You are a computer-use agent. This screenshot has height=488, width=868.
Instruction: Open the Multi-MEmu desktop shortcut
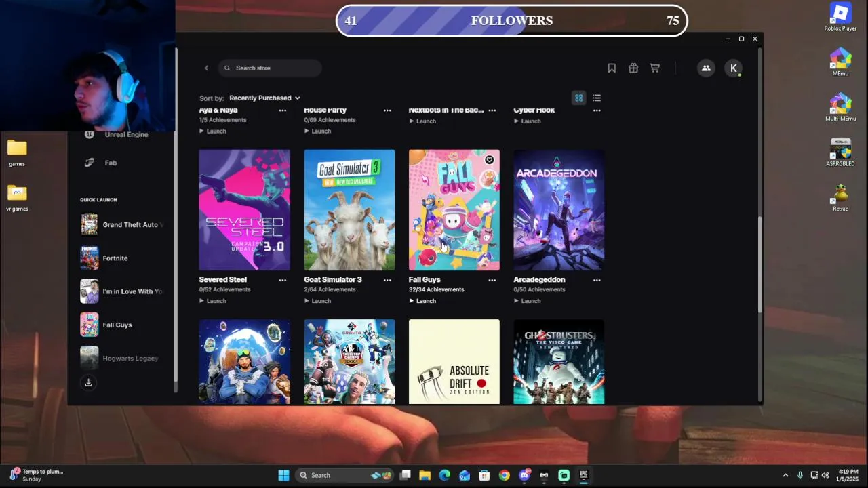(x=840, y=108)
